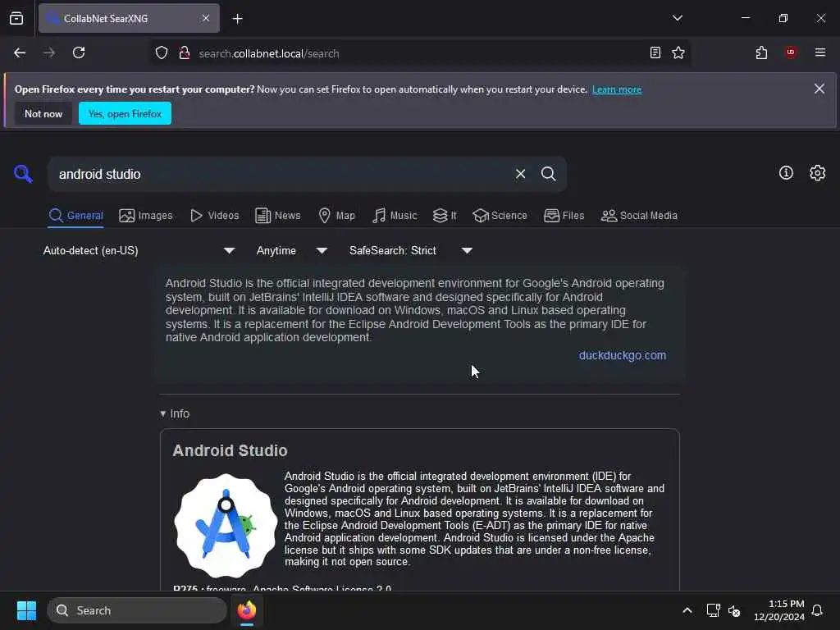Open the uBlock Origin extension icon
The image size is (840, 630).
click(790, 52)
